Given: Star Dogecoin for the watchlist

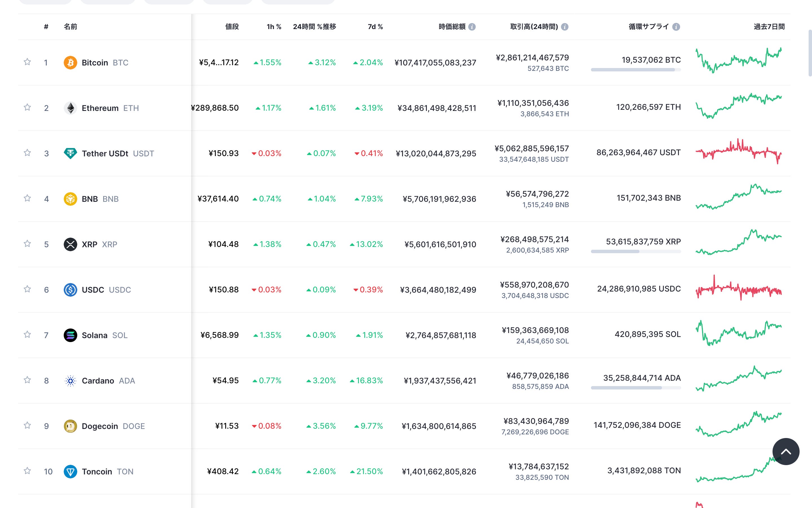Looking at the screenshot, I should [x=27, y=425].
